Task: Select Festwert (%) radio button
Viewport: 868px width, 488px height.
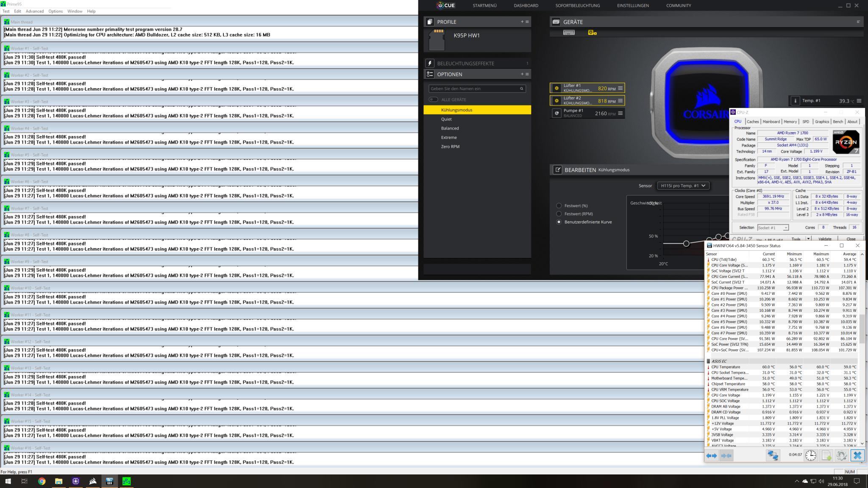Action: pos(559,205)
